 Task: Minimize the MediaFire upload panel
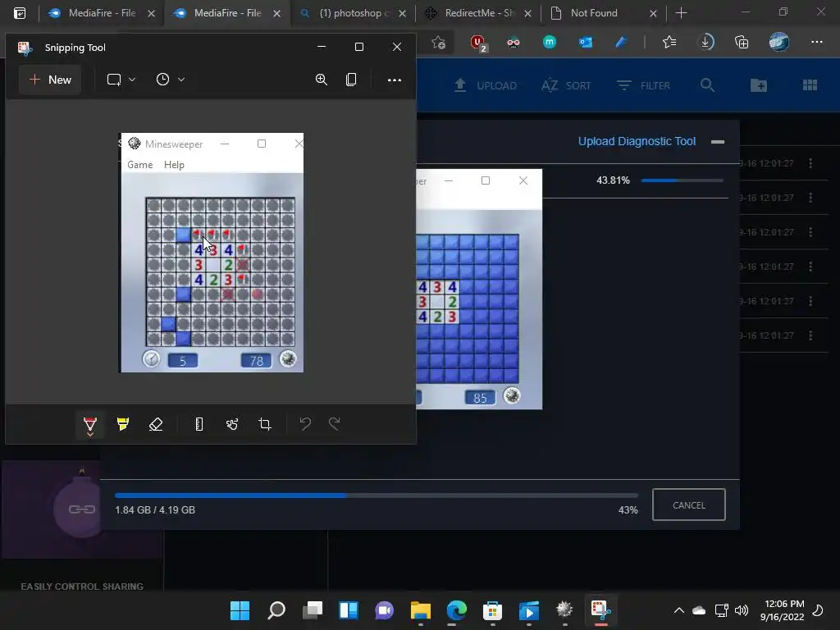(718, 142)
